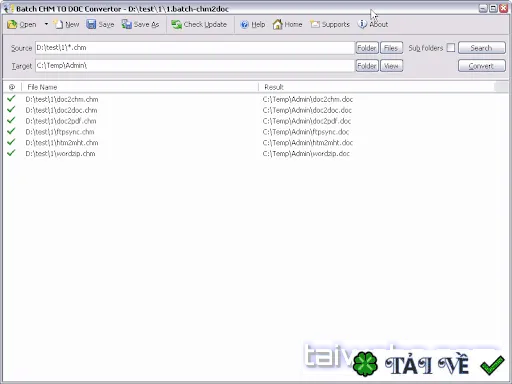
Task: Click the Save disk icon
Action: tap(91, 24)
